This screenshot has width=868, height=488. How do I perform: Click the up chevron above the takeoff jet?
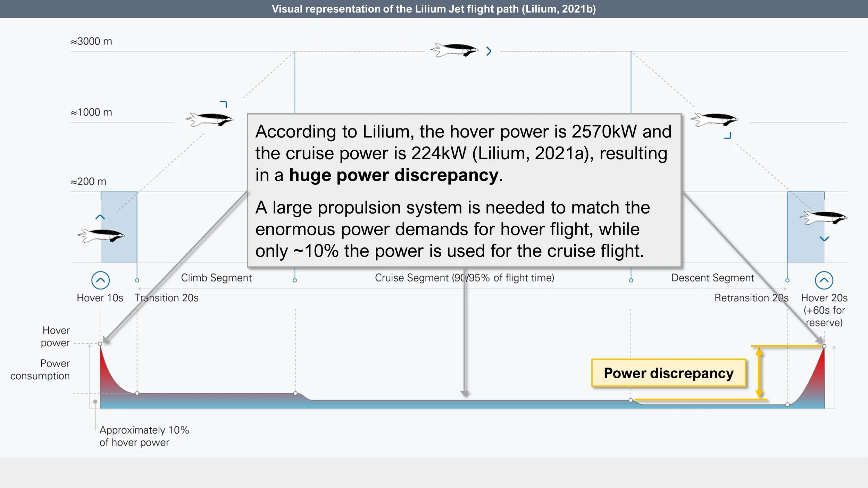100,217
